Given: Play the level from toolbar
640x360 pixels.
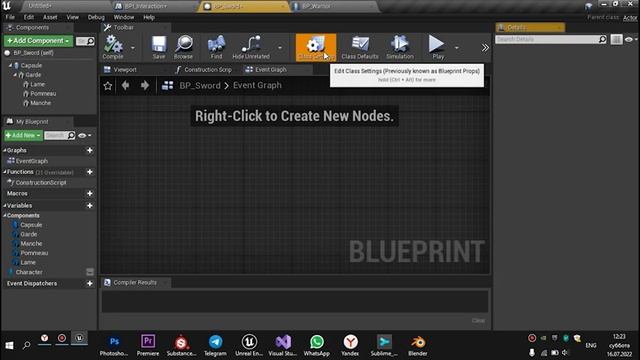Looking at the screenshot, I should [438, 47].
